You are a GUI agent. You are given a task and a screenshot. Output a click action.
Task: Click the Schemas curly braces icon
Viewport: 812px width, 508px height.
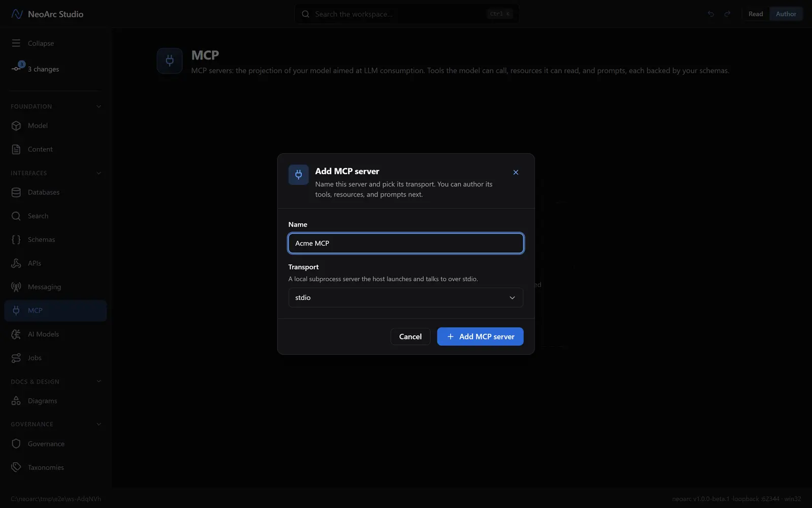coord(16,239)
